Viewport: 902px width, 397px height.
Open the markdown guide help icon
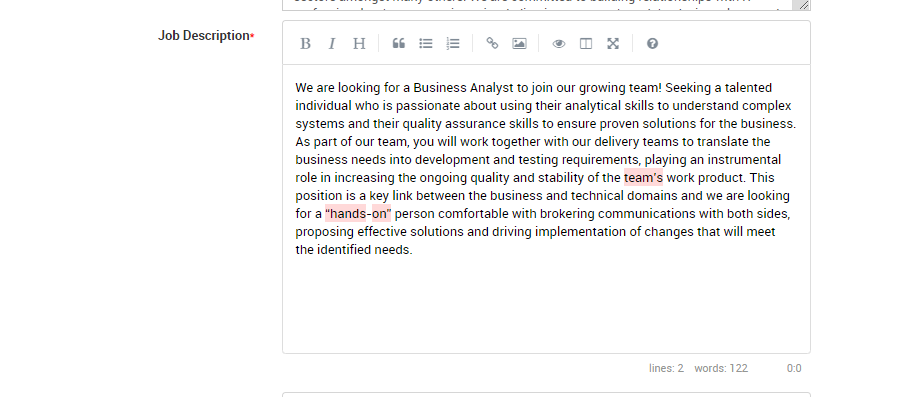pos(652,44)
